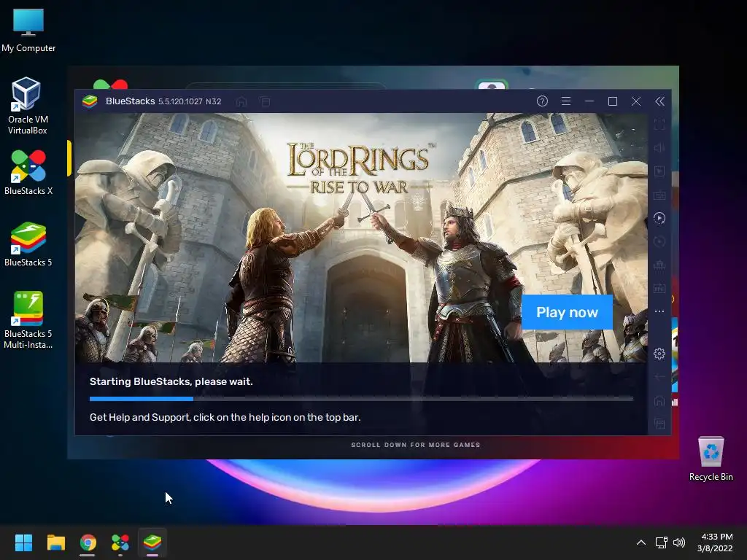Collapse the BlueStacks side toolbar with double chevron
This screenshot has width=747, height=560.
(x=659, y=101)
